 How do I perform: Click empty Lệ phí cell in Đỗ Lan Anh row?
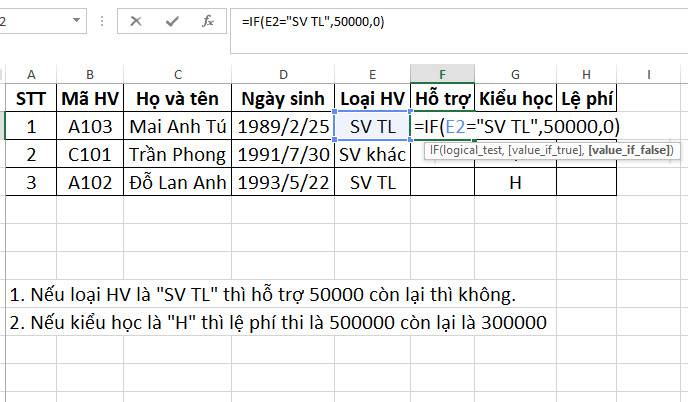point(586,182)
